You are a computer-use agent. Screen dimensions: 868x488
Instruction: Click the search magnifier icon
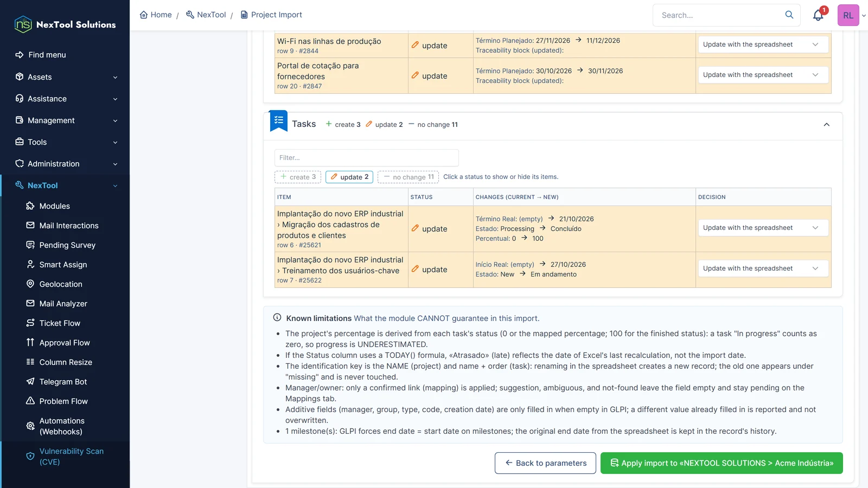(x=789, y=15)
